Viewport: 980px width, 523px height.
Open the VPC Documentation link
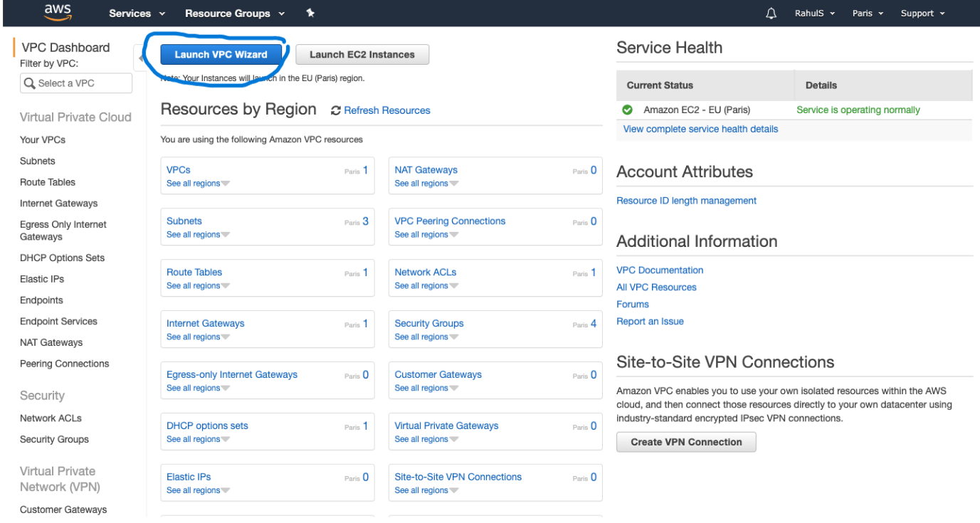(660, 270)
